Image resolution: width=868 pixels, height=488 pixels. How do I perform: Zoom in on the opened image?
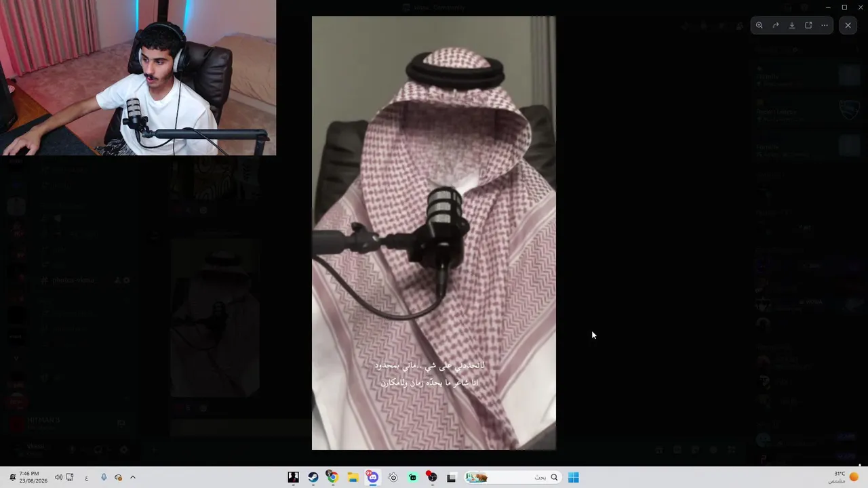[x=759, y=25]
